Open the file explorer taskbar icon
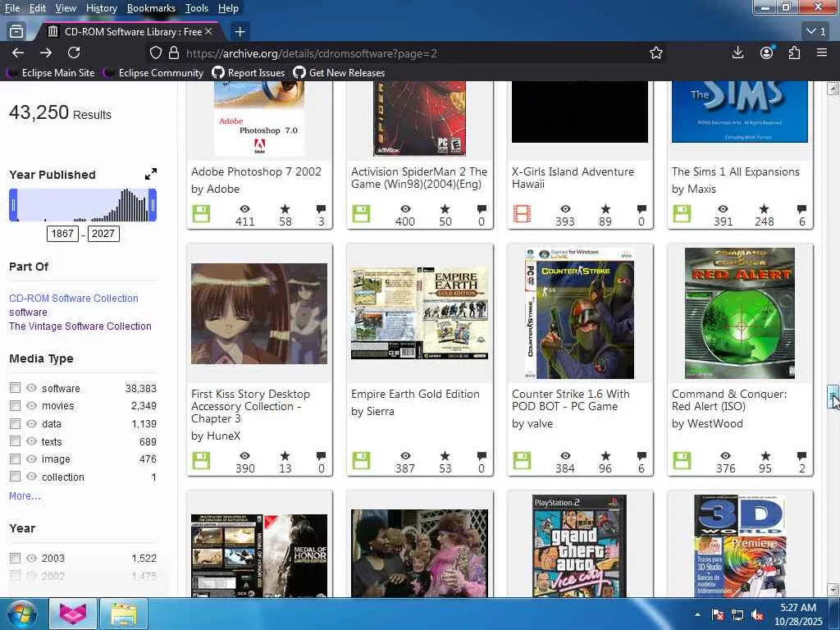Viewport: 840px width, 630px height. click(124, 614)
